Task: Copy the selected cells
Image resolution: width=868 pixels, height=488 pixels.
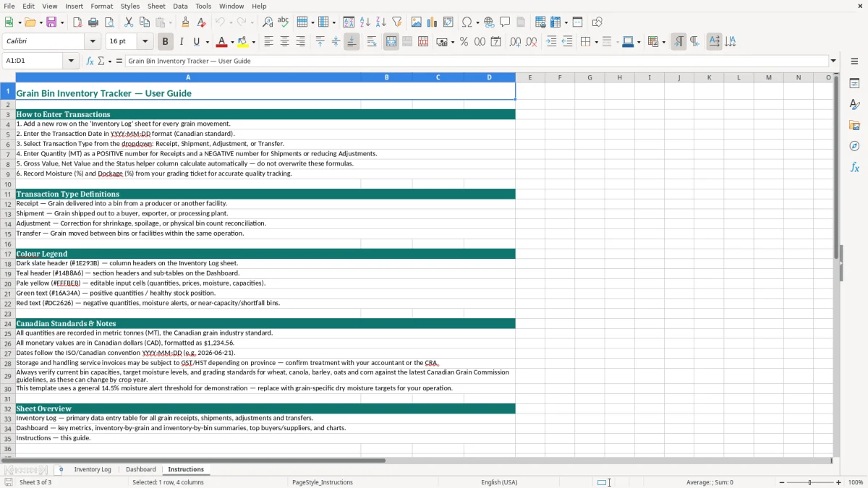Action: 145,22
